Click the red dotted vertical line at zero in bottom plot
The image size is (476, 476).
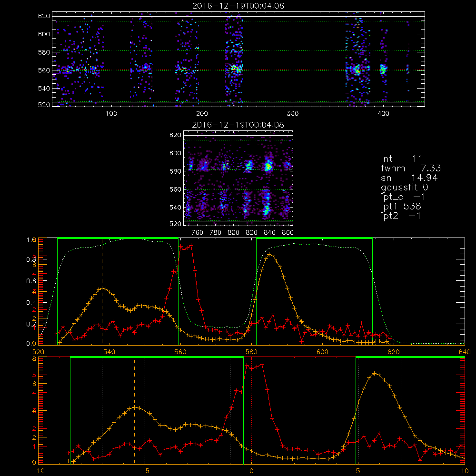click(x=251, y=411)
